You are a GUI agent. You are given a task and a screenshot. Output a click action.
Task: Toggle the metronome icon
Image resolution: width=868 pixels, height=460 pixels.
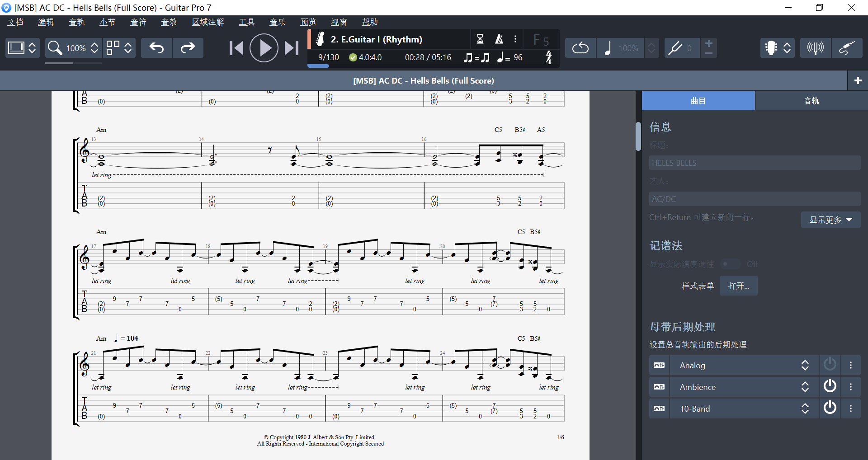499,39
